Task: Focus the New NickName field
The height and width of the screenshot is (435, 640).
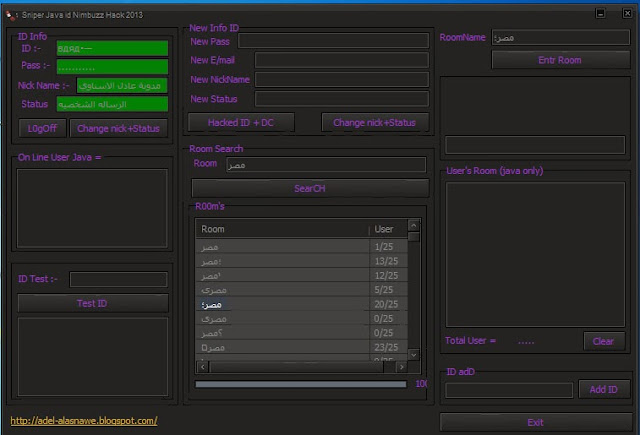Action: (342, 79)
